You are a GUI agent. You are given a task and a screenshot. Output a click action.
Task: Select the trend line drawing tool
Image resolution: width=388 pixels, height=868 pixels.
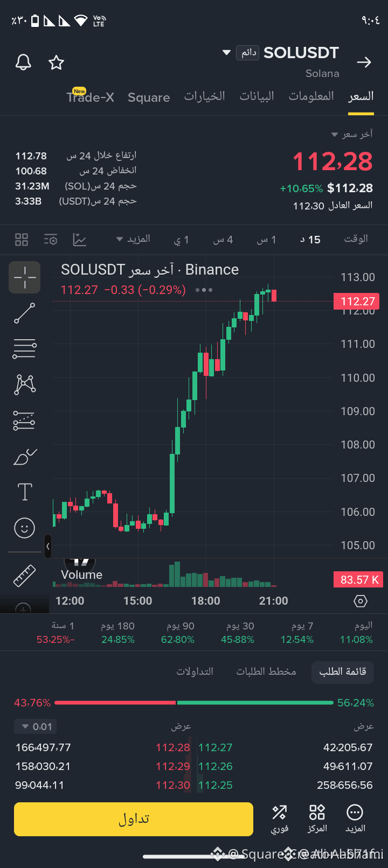point(24,313)
